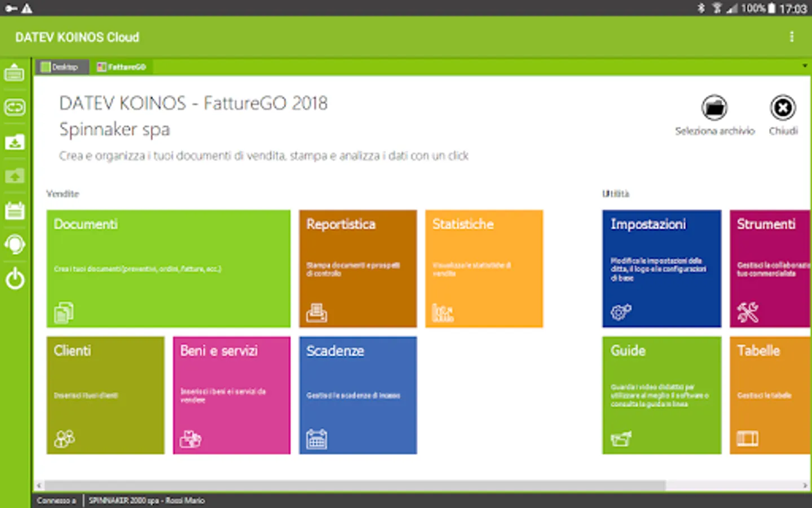Click the table icon in Tabelle tile
The image size is (812, 508).
click(x=748, y=439)
